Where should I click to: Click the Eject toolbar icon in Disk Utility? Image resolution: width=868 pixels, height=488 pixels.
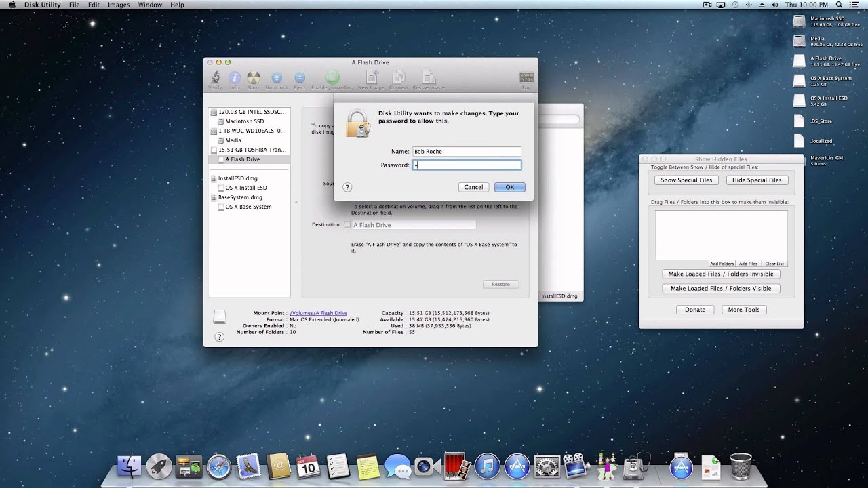(300, 80)
